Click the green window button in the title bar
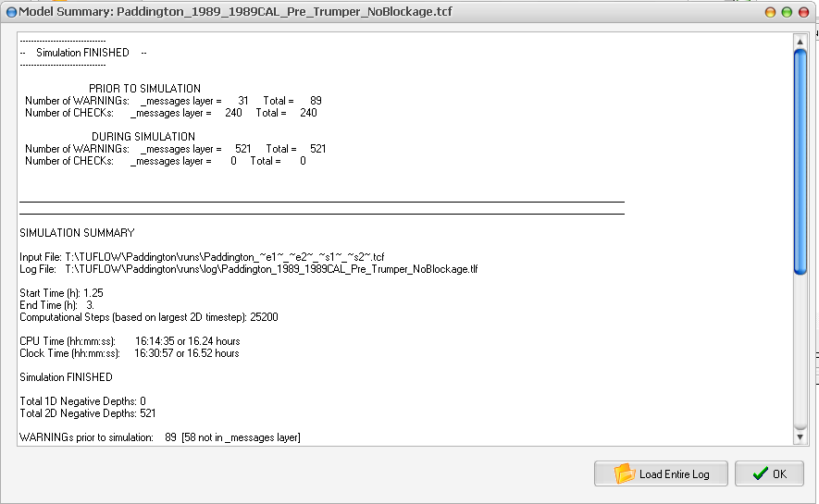The image size is (819, 504). pos(788,12)
